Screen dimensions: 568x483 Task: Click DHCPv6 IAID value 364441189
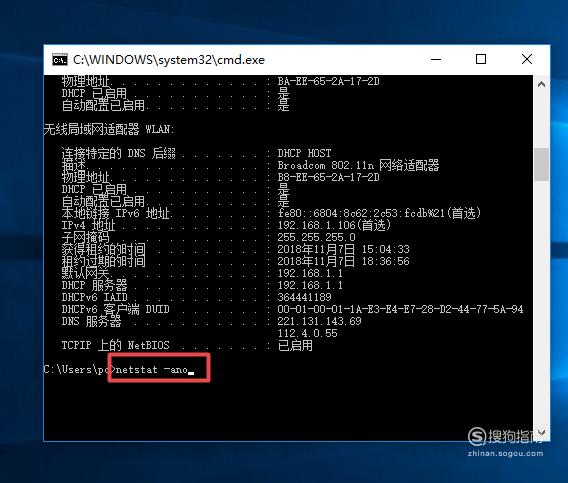[304, 297]
